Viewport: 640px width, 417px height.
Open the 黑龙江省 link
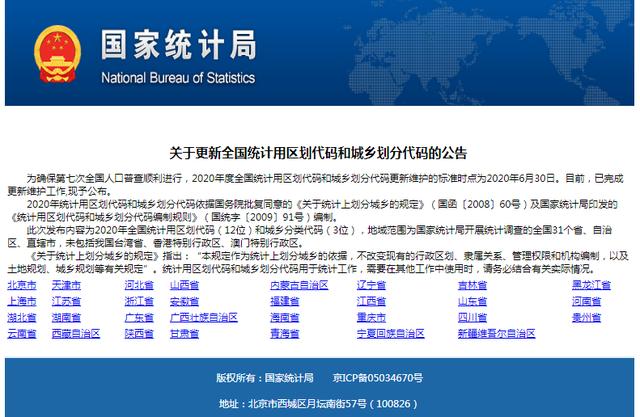tap(591, 285)
